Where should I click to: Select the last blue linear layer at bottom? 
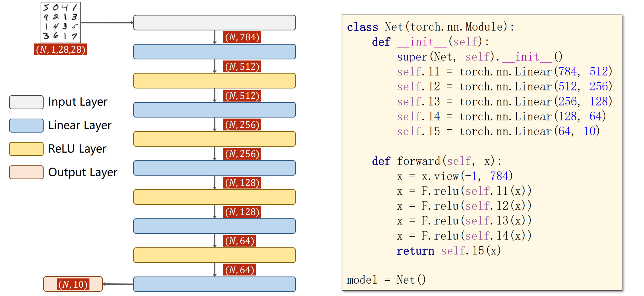coord(214,284)
